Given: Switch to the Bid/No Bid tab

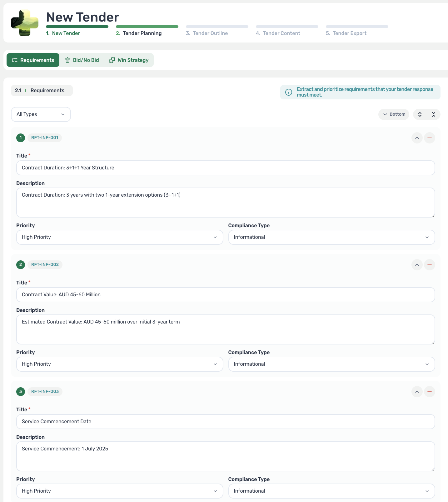Looking at the screenshot, I should 82,60.
